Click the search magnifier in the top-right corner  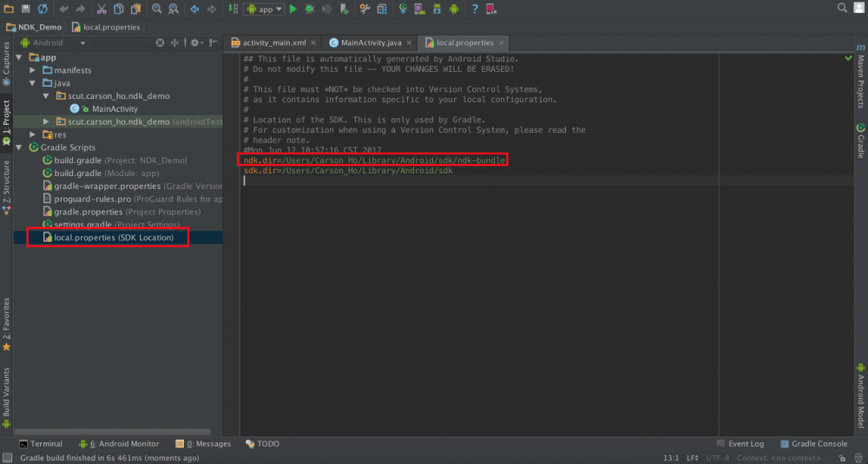click(x=843, y=8)
